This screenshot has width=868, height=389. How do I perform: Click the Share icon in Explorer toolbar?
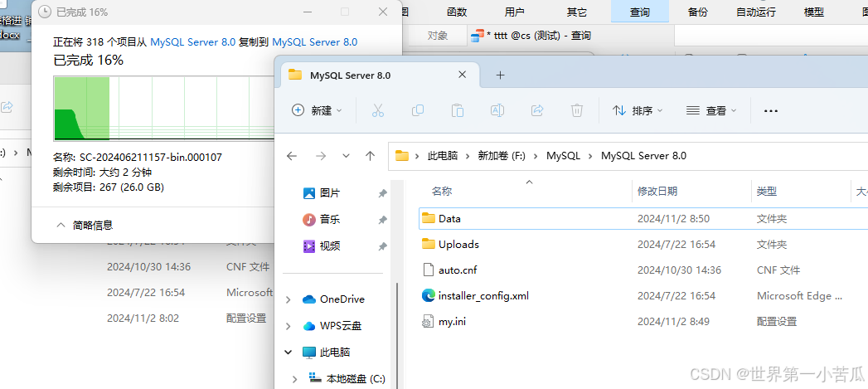(537, 110)
